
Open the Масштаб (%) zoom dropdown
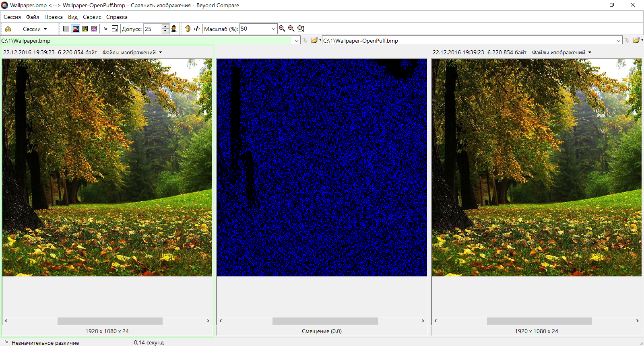[x=274, y=29]
